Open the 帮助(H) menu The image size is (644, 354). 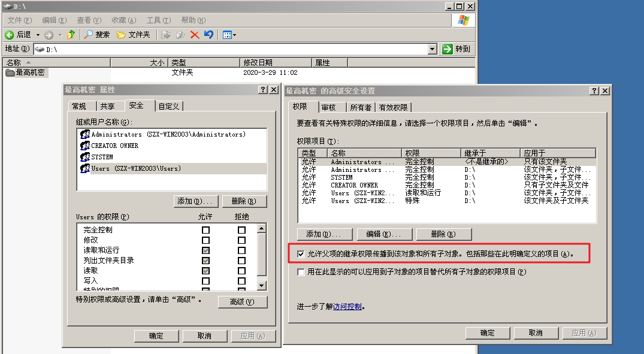(x=193, y=20)
